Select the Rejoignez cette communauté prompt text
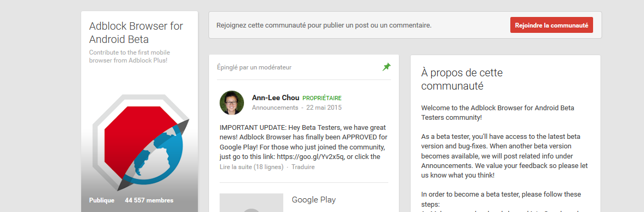 (x=324, y=25)
